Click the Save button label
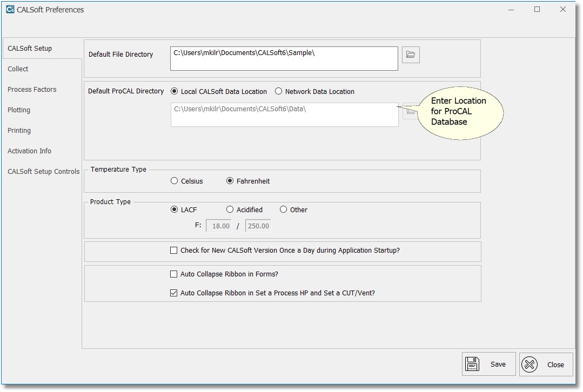Viewport: 583px width, 392px height. pos(498,364)
